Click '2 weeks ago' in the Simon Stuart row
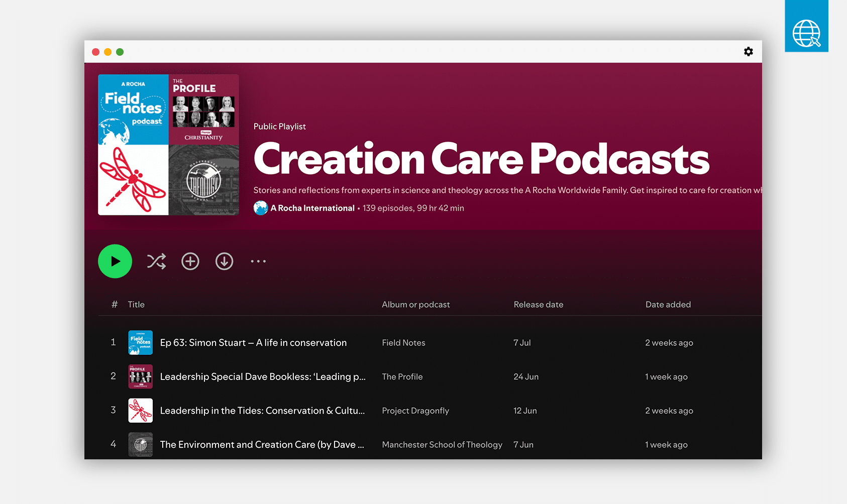 (669, 343)
